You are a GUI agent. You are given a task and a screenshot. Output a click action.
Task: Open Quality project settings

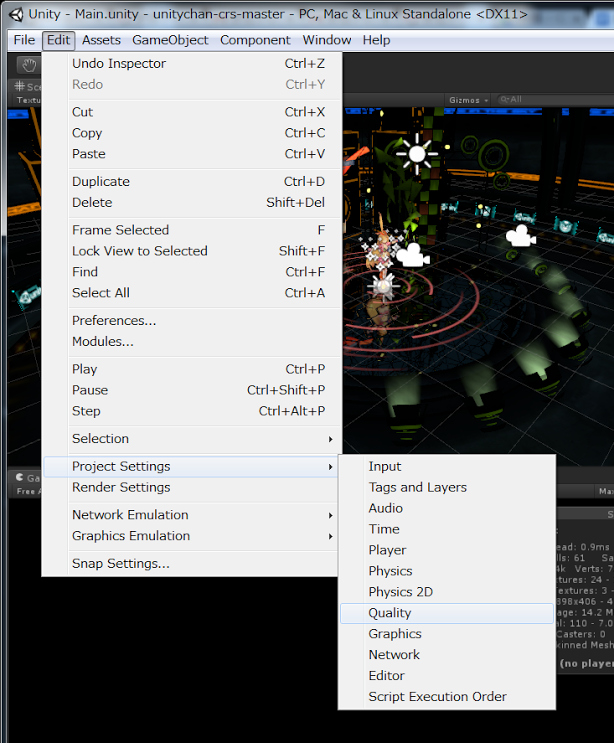pos(447,613)
